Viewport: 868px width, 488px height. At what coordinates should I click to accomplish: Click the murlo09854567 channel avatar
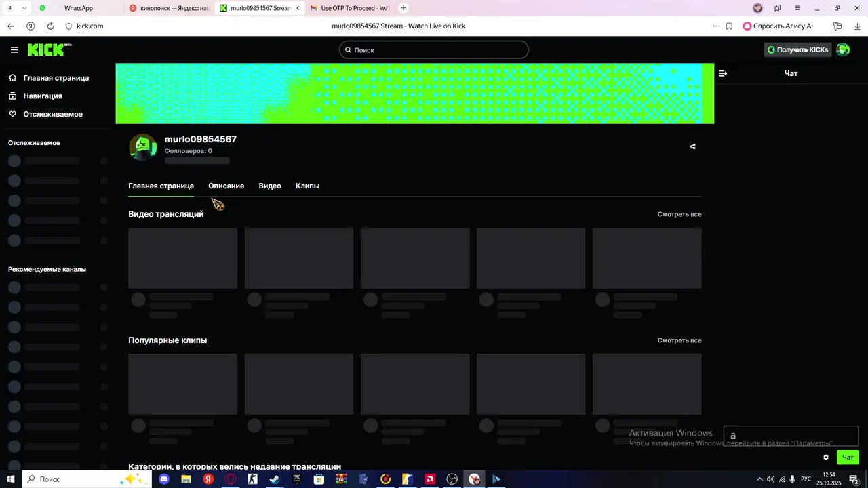pyautogui.click(x=143, y=147)
